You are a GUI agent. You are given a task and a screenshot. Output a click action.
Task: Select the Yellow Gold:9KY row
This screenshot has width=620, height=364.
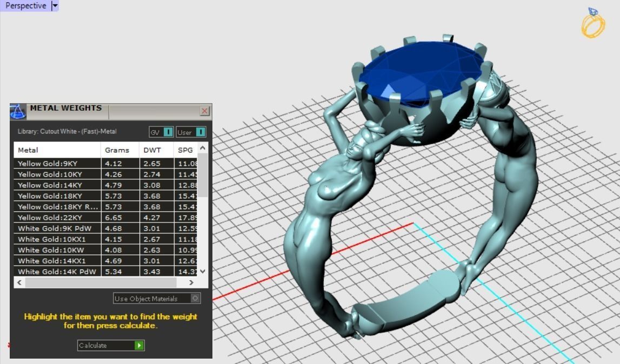105,164
